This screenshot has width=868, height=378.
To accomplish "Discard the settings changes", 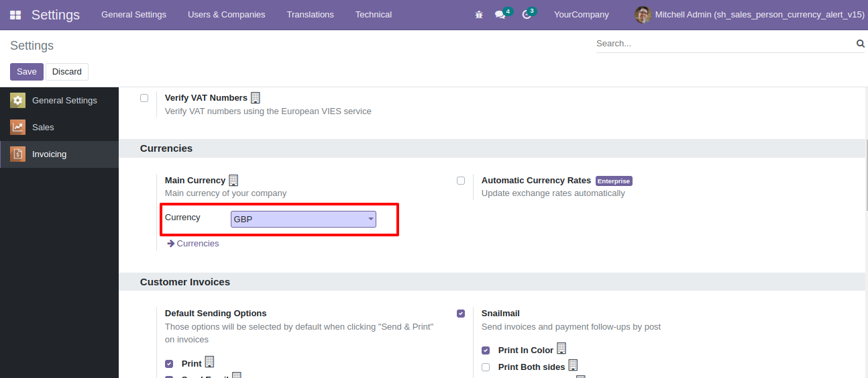I will (x=67, y=72).
